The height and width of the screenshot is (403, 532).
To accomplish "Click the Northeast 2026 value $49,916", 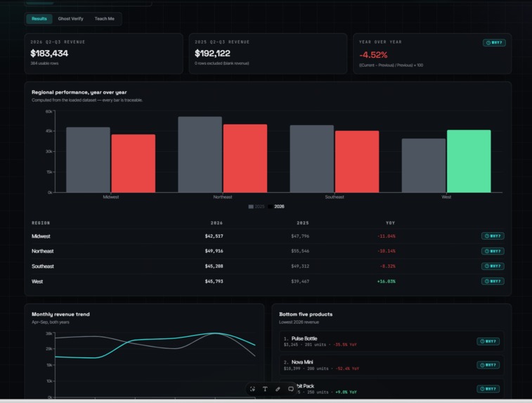I will coord(214,251).
